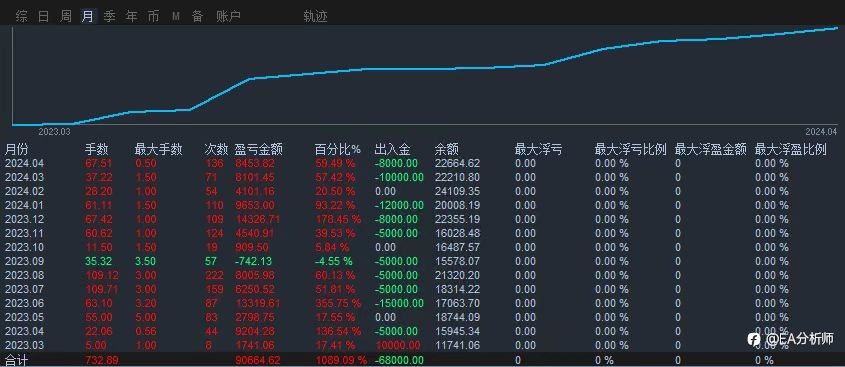Sort by the 最大手数 column header
Viewport: 845px width, 367px height.
tap(158, 149)
